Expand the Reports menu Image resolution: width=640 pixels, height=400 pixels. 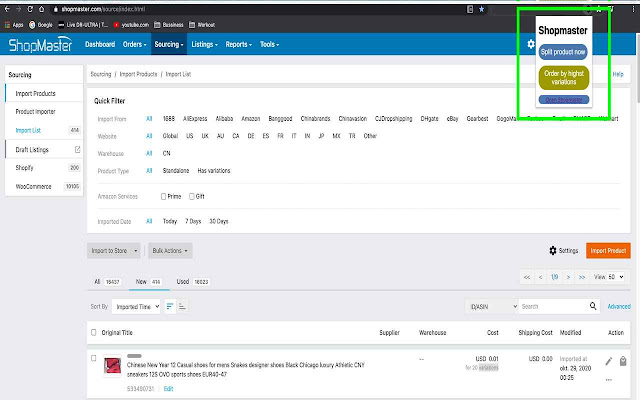[238, 44]
